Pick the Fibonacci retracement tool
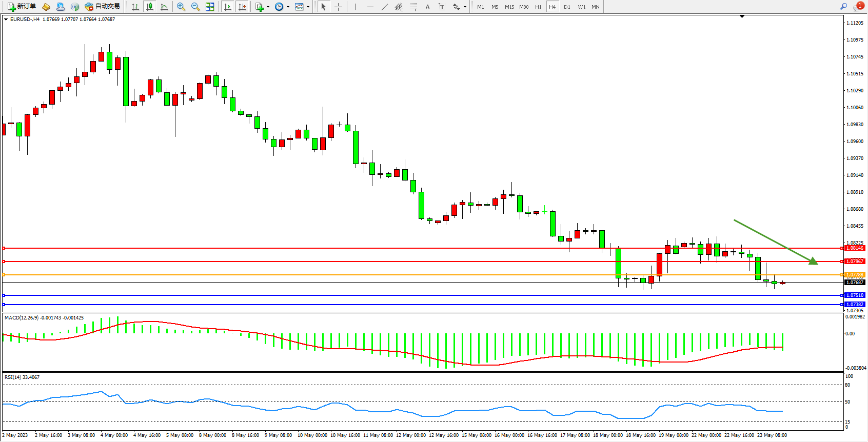868x442 pixels. [413, 7]
